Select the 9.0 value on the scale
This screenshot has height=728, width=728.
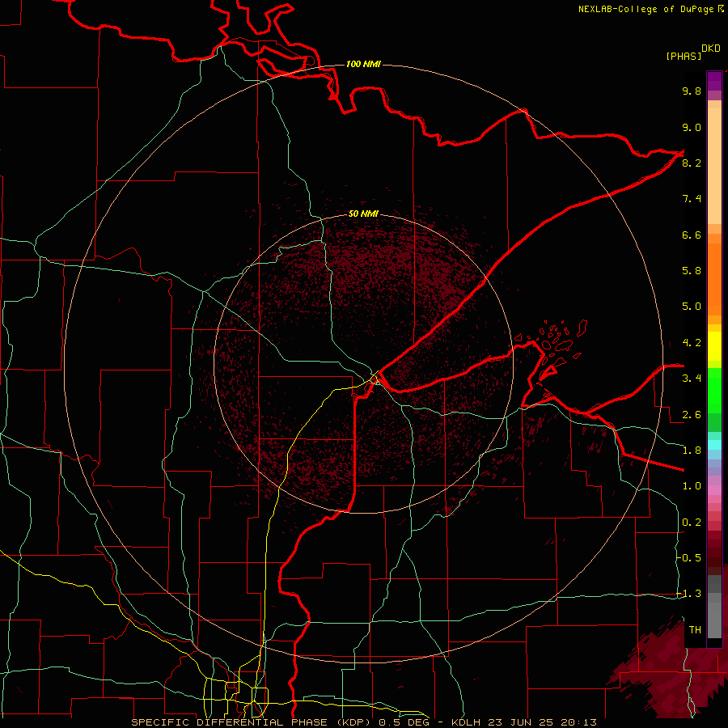(692, 127)
